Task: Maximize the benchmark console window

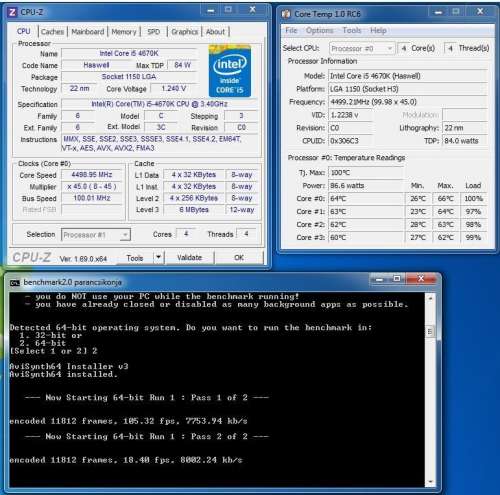Action: pyautogui.click(x=397, y=279)
